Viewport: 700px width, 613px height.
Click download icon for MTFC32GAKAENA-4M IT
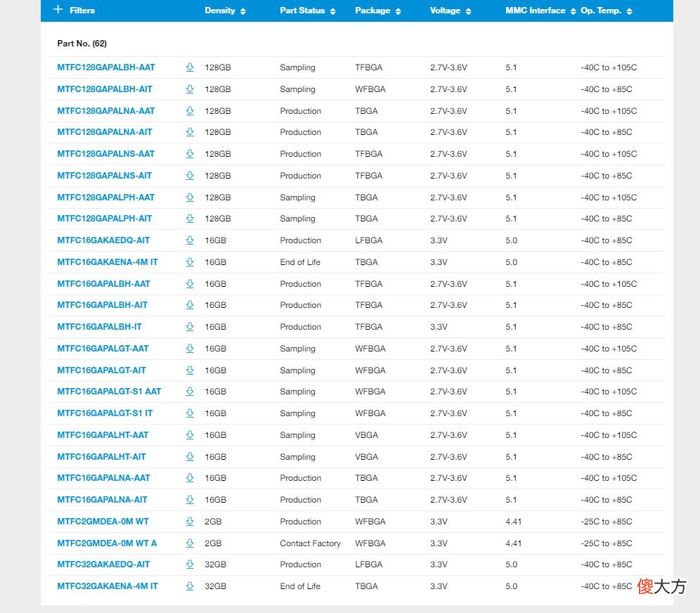190,586
